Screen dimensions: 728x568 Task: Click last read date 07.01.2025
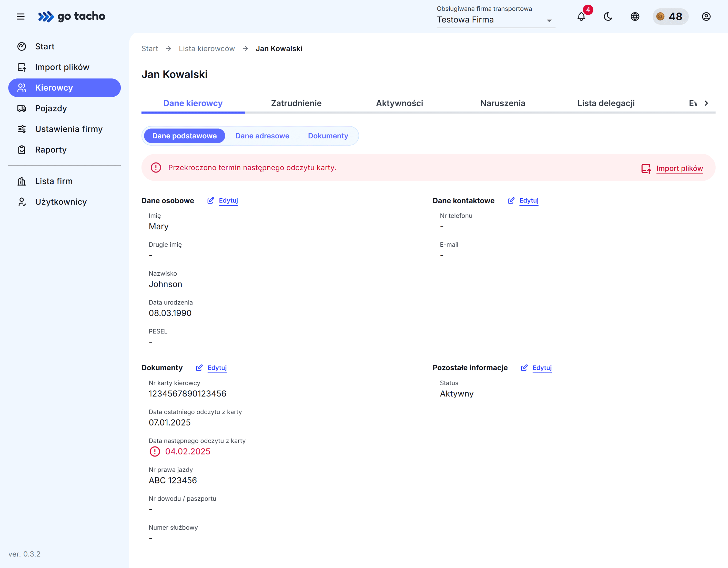click(x=170, y=422)
